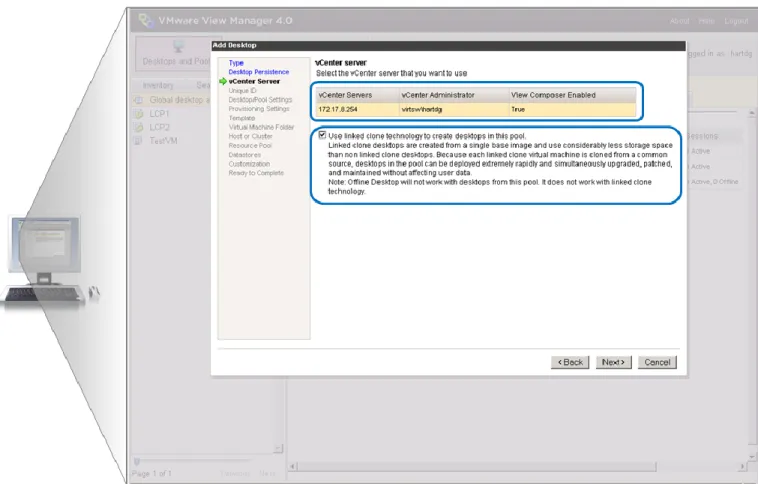Screen dimensions: 758x484
Task: Click the Datastores wizard step
Action: 245,155
